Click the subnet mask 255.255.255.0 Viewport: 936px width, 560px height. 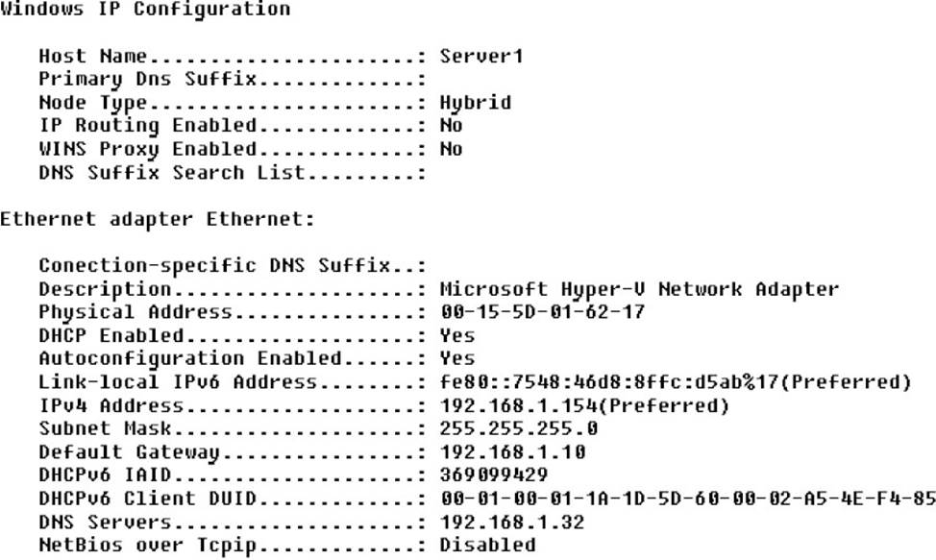(x=518, y=428)
